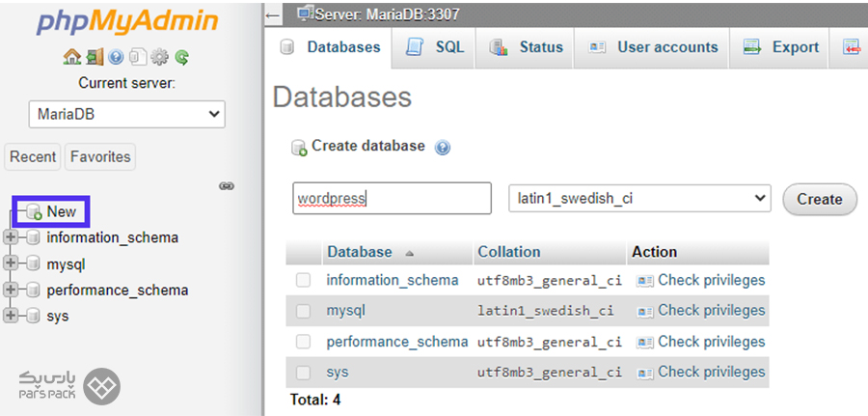Click privileges icon in mysql table row

pyautogui.click(x=645, y=312)
